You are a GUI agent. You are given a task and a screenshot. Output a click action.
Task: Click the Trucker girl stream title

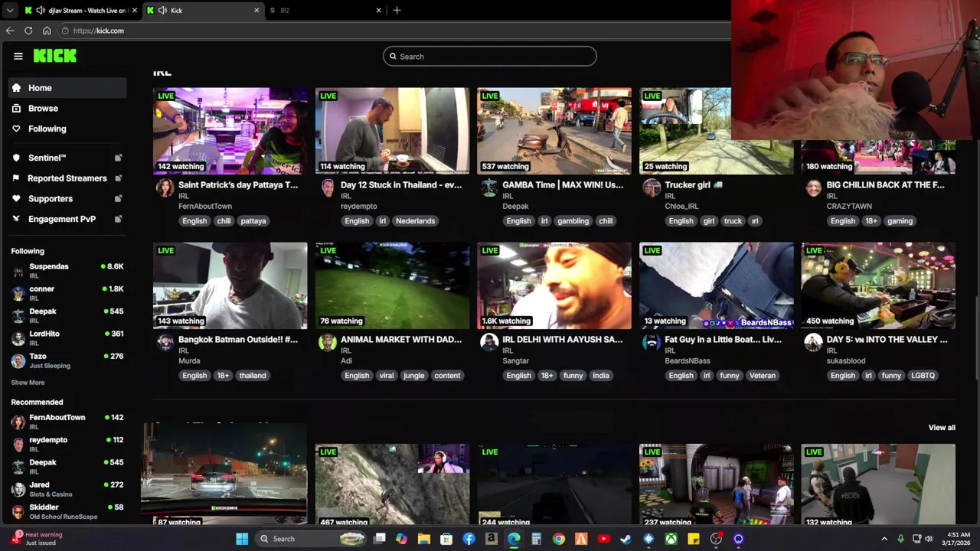click(694, 185)
